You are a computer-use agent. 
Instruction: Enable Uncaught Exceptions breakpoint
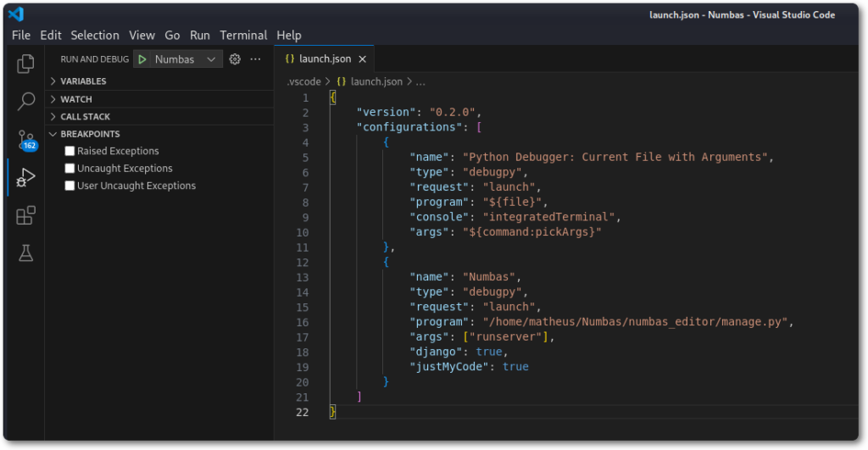coord(70,169)
